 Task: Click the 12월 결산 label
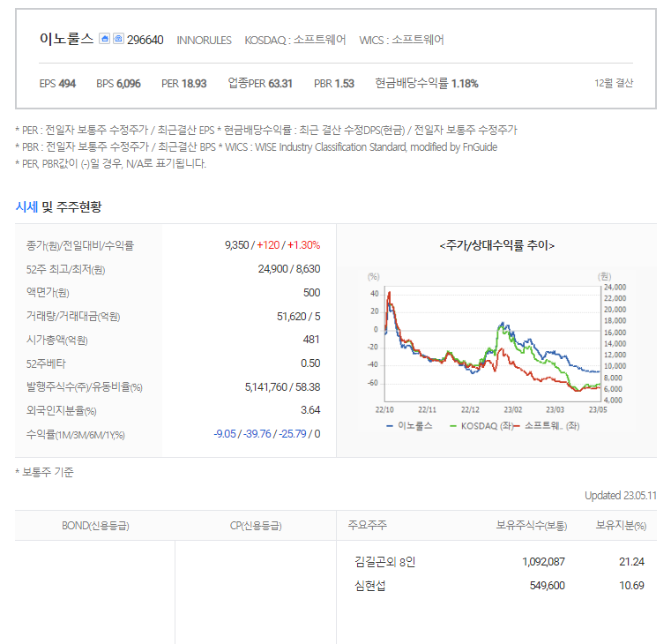click(614, 83)
